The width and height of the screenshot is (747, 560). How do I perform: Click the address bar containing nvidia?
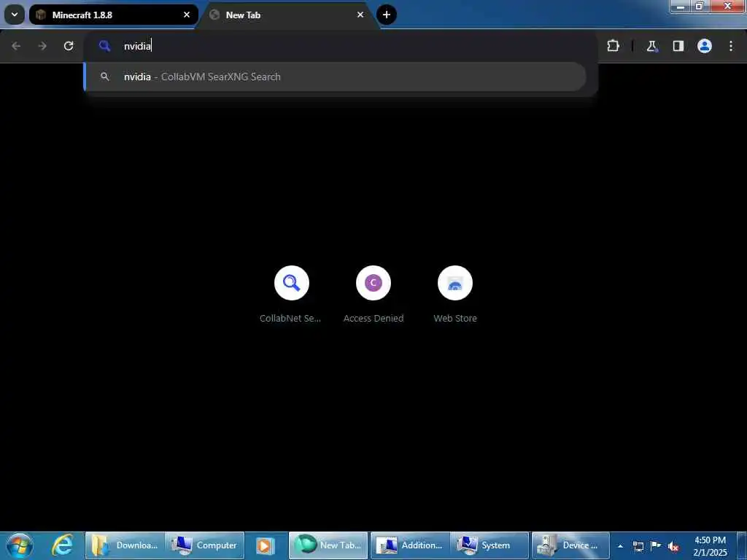tap(341, 46)
